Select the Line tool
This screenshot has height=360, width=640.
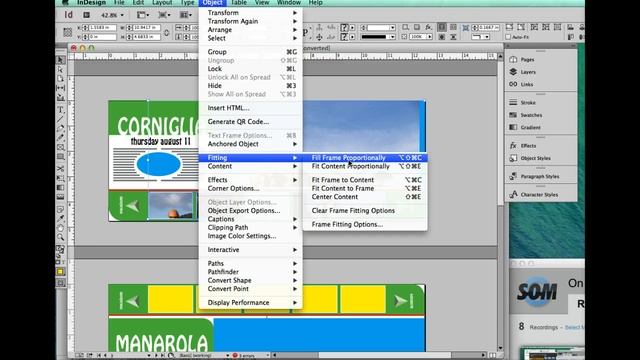point(60,119)
